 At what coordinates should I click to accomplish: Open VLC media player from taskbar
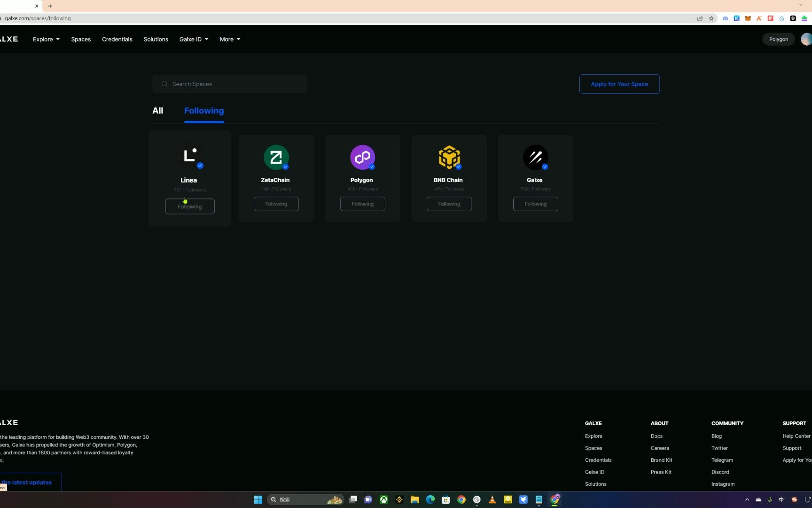(x=492, y=500)
